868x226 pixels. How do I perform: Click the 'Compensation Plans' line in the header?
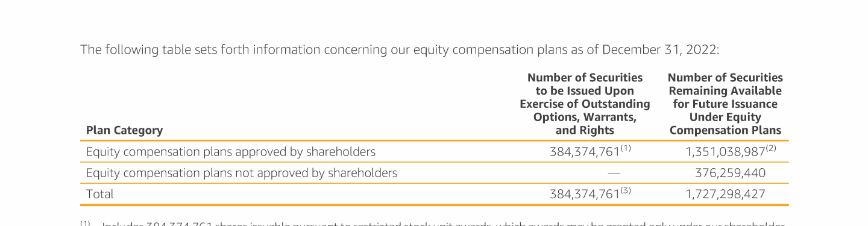(725, 130)
